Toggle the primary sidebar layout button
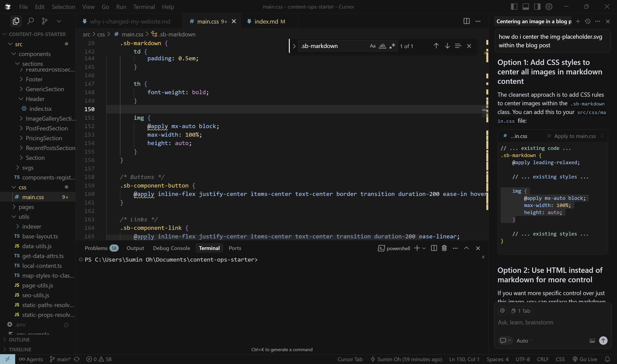Screen dimensions: 617x364 [514, 7]
